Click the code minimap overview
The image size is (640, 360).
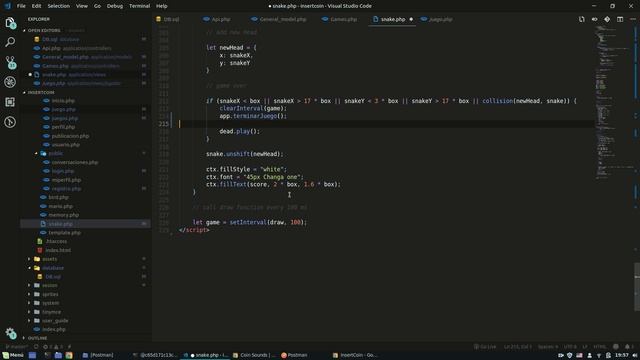613,102
